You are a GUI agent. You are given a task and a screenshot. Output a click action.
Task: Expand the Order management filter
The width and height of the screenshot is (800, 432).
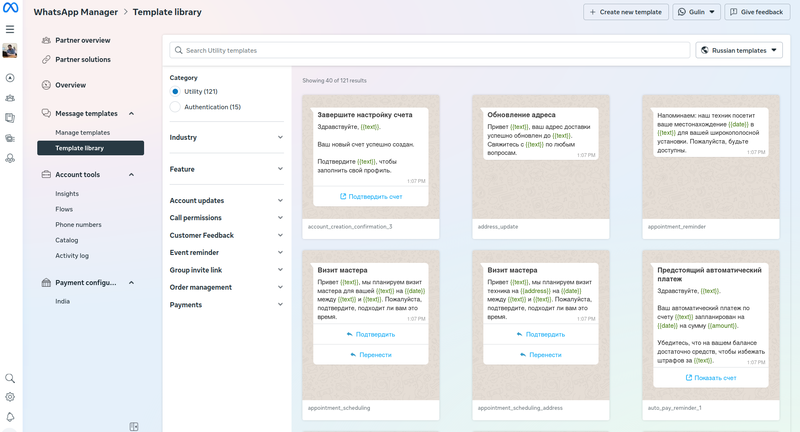tap(227, 287)
